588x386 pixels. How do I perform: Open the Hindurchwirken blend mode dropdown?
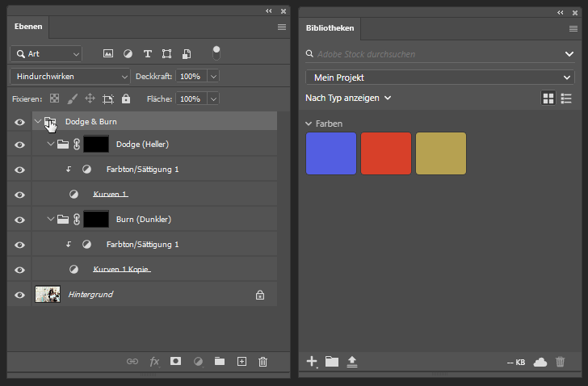[x=70, y=76]
